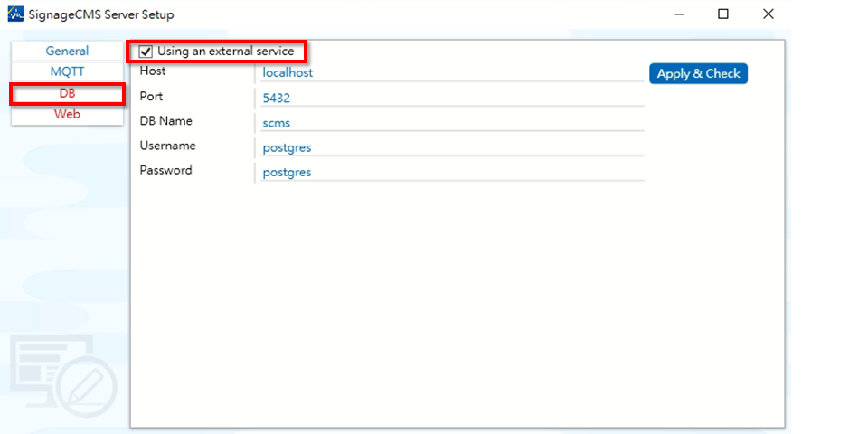Click the SignageCMS app icon in title bar
The width and height of the screenshot is (868, 434).
[14, 14]
